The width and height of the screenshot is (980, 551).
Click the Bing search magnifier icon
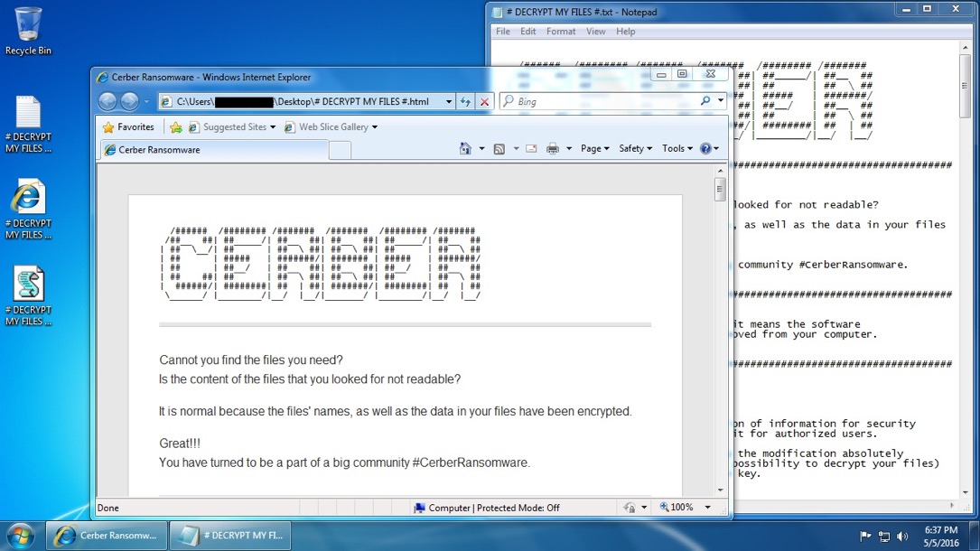coord(705,102)
